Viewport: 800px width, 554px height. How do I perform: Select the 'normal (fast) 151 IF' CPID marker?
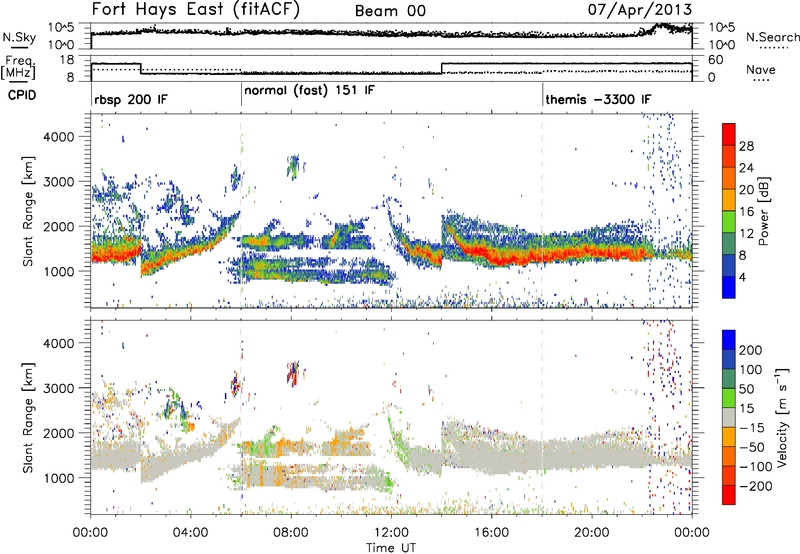[x=309, y=90]
